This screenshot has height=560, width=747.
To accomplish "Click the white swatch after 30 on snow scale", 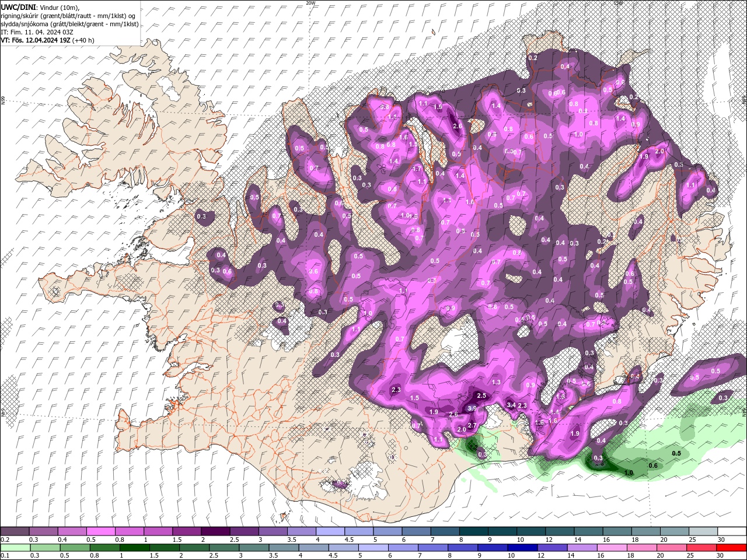I will (732, 531).
